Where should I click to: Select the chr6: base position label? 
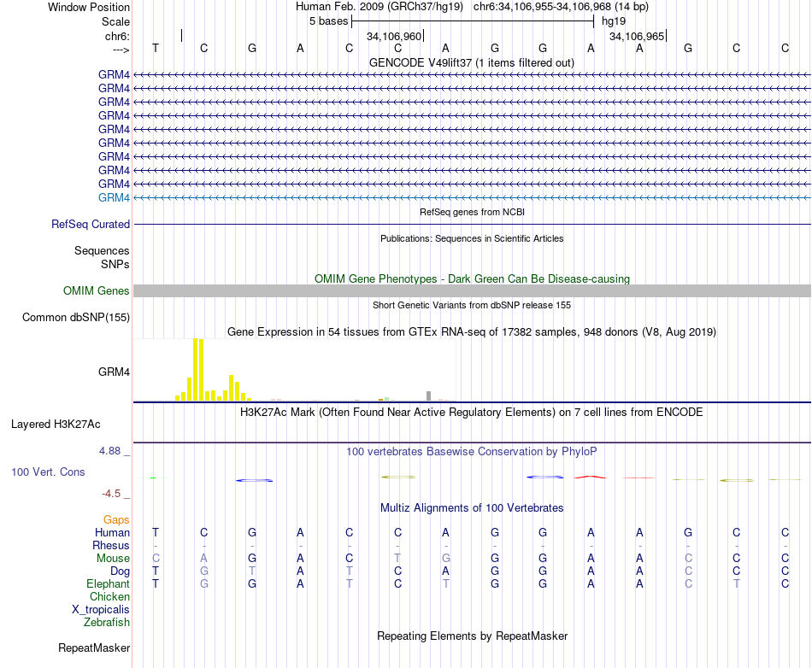pos(117,36)
